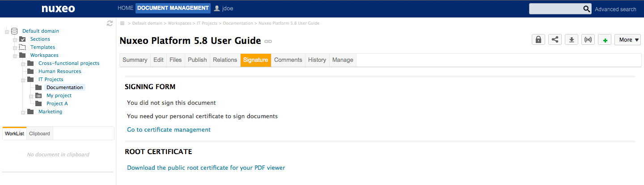Refresh the navigation tree
The height and width of the screenshot is (185, 644).
[x=110, y=23]
